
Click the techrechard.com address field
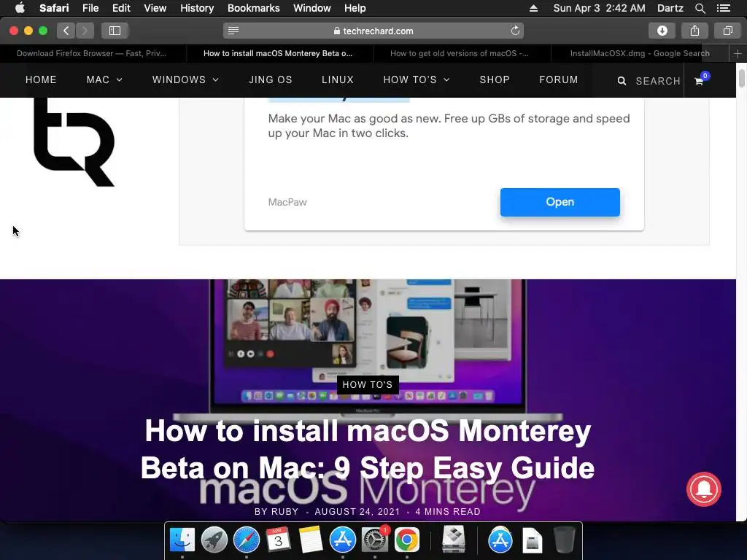[x=373, y=31]
